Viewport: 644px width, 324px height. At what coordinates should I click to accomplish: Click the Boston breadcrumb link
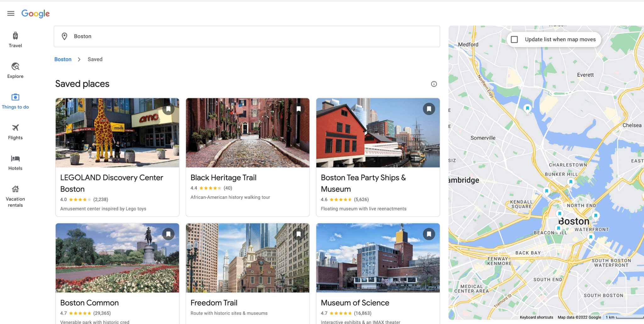[63, 59]
